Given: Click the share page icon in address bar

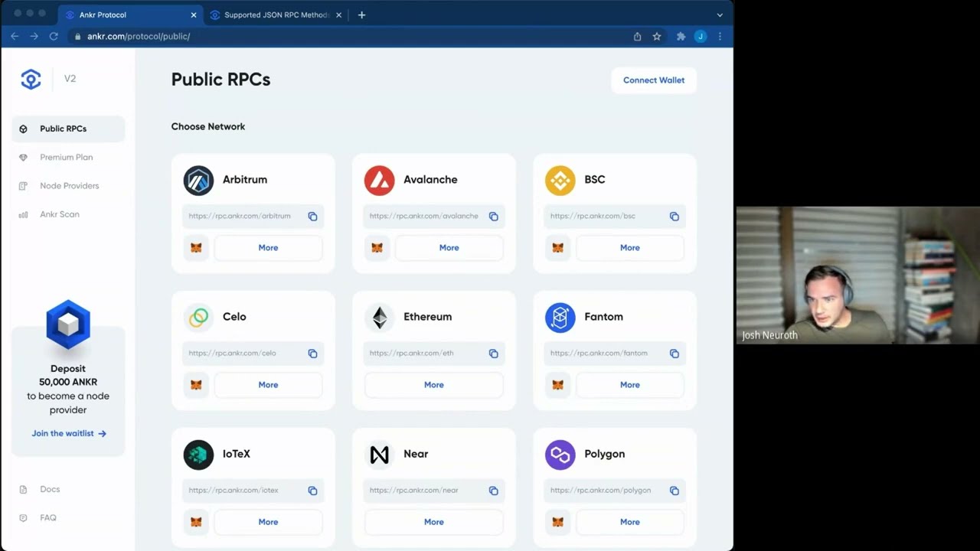Looking at the screenshot, I should click(637, 36).
